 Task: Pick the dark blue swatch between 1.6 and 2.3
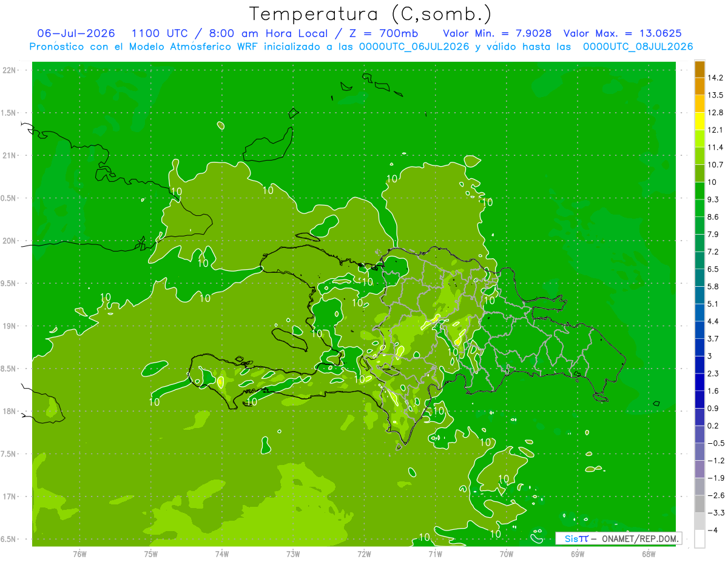point(699,383)
